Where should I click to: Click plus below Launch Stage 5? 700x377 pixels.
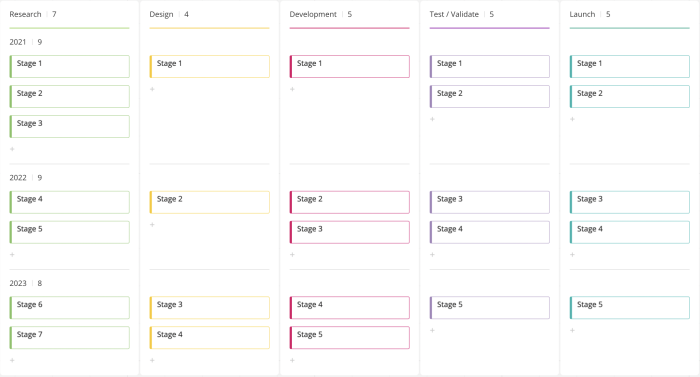[572, 331]
